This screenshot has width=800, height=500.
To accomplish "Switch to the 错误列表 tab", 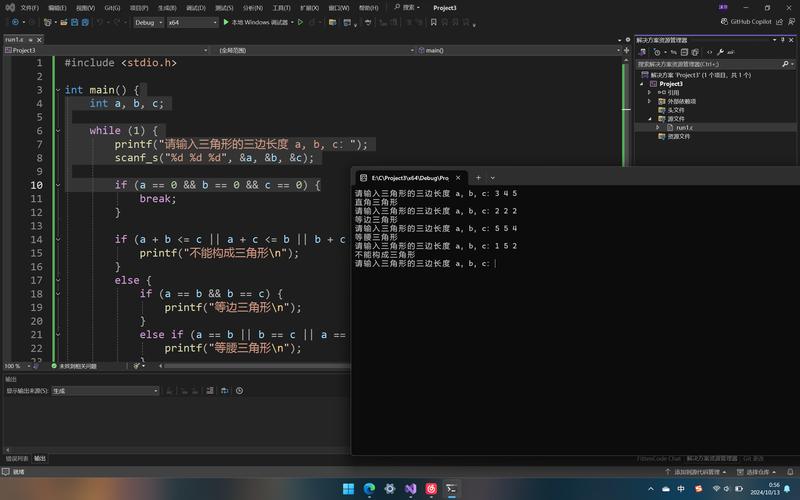I will pyautogui.click(x=17, y=459).
